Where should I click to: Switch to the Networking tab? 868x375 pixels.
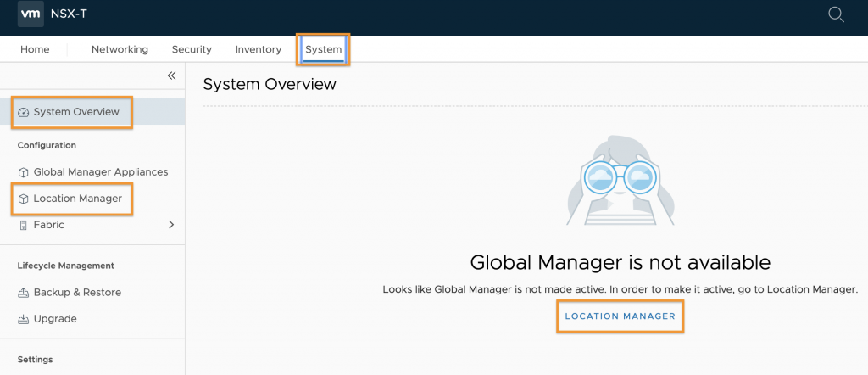tap(120, 49)
